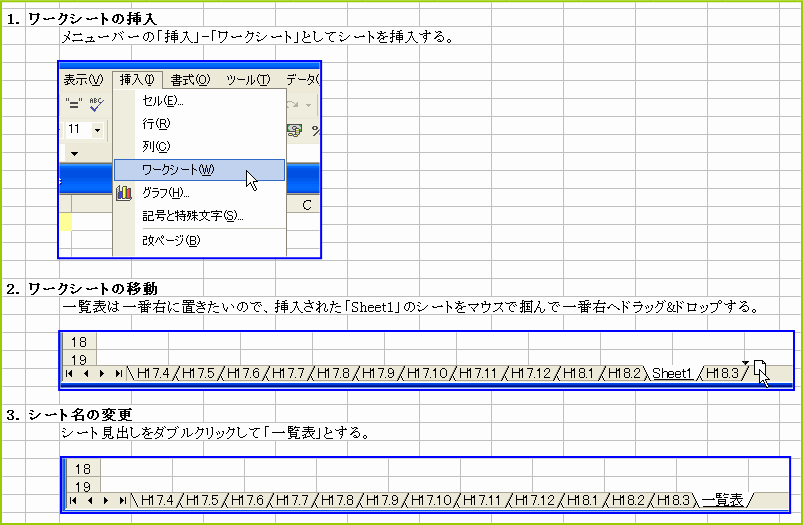Click the "=" formula toolbar icon
803x525 pixels.
point(74,104)
